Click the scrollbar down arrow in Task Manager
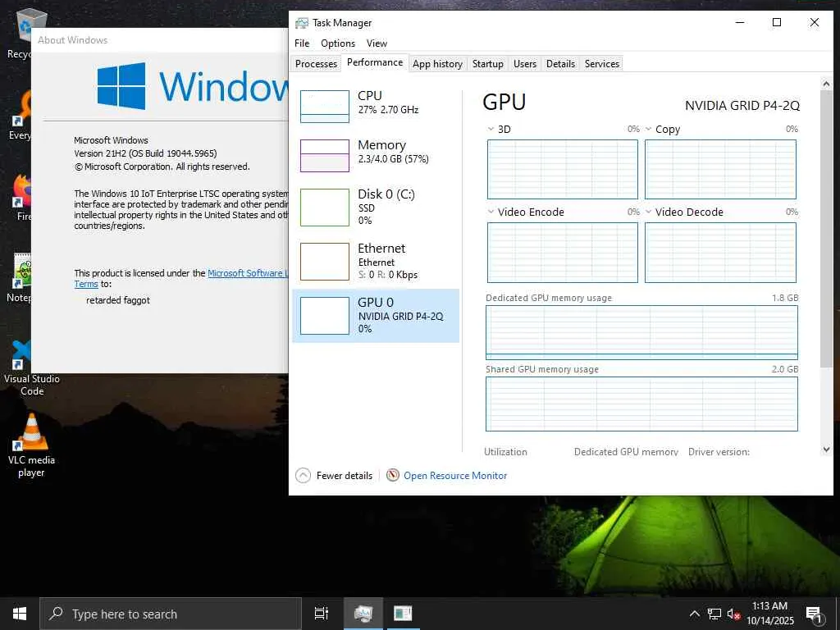 826,450
